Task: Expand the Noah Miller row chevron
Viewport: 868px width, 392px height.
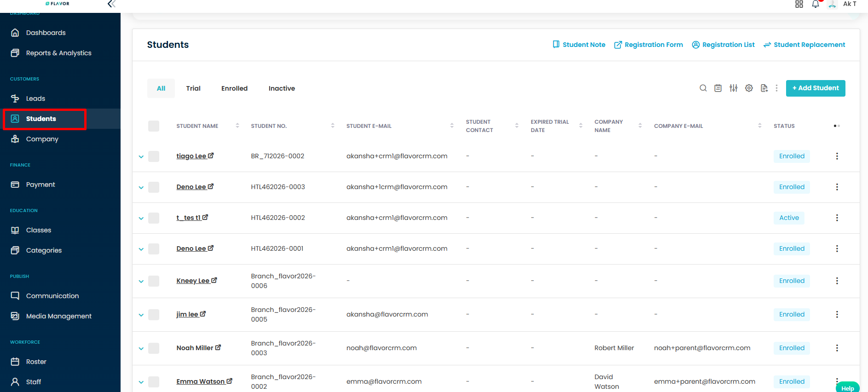Action: tap(141, 349)
